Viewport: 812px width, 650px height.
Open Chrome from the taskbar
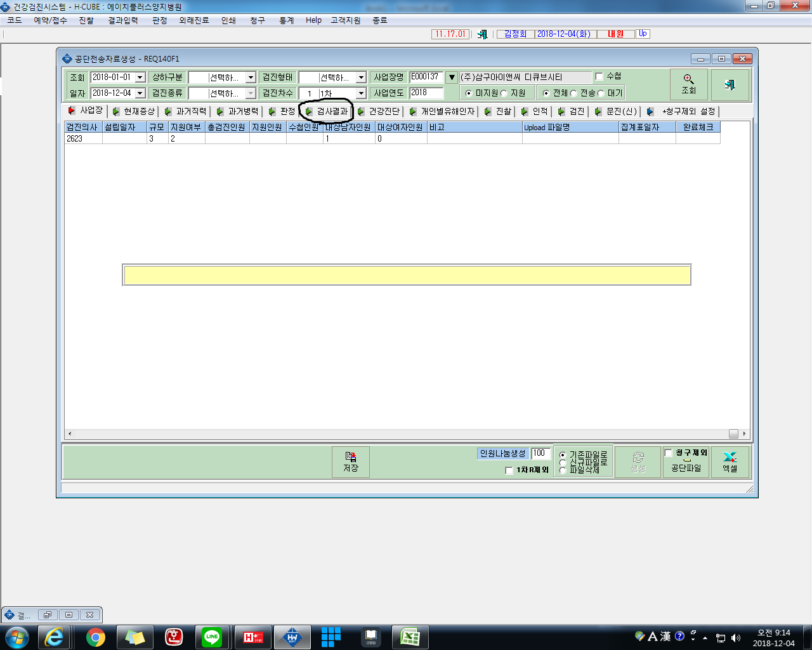click(96, 637)
